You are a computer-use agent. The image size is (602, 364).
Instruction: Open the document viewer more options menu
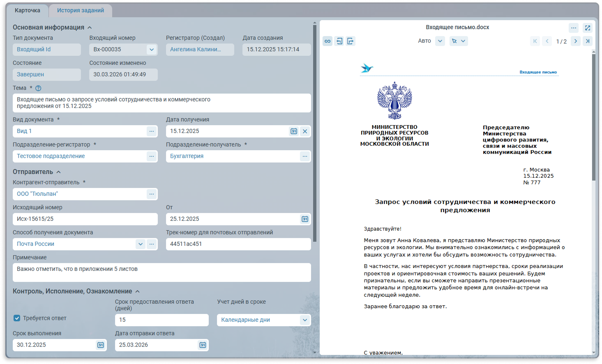574,28
